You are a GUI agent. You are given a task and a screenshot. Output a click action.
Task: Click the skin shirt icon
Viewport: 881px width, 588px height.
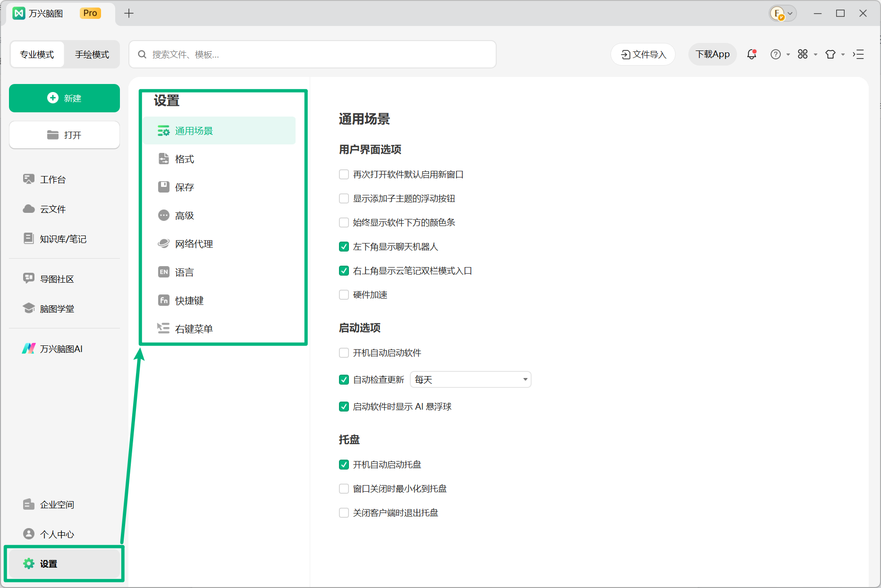(x=830, y=54)
